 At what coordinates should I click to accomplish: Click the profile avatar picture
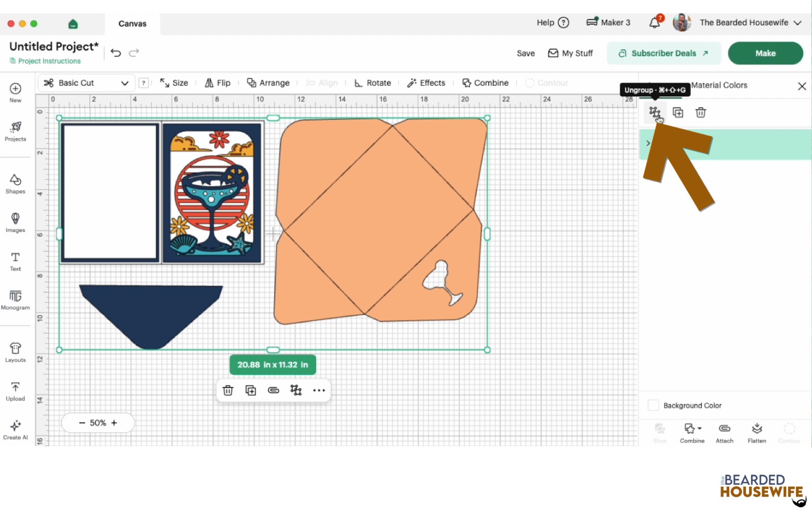[682, 22]
